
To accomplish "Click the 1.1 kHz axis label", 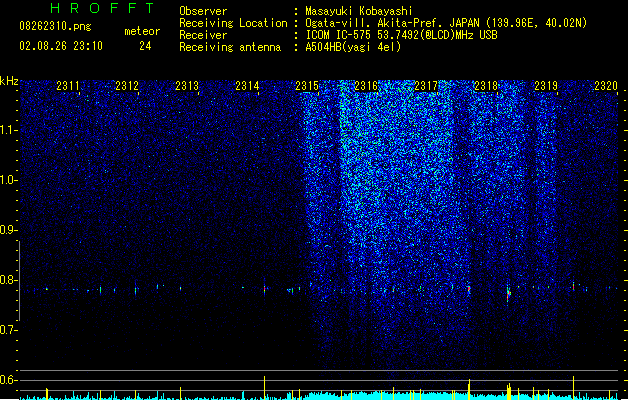I will pyautogui.click(x=9, y=130).
